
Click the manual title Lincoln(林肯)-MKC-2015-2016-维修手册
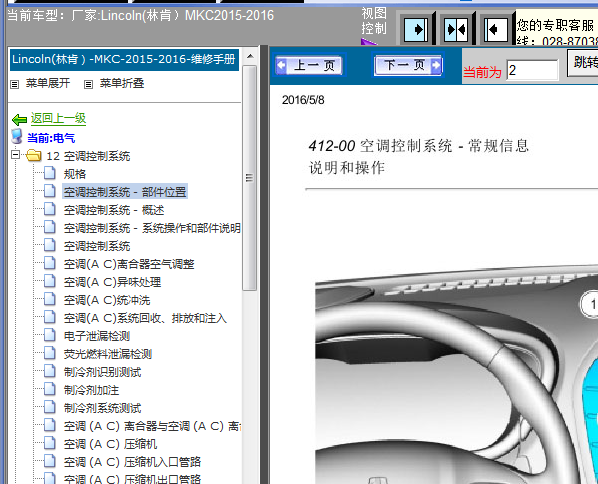(124, 59)
